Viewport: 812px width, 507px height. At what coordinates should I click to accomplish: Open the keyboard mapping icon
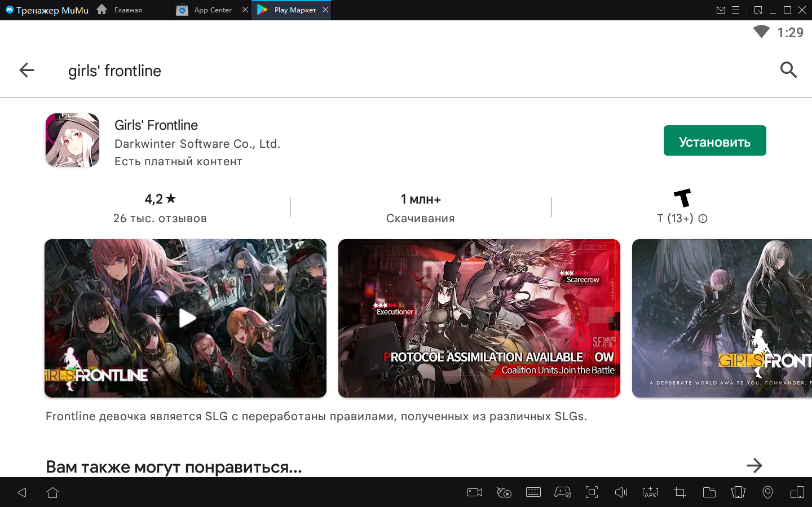(x=533, y=492)
